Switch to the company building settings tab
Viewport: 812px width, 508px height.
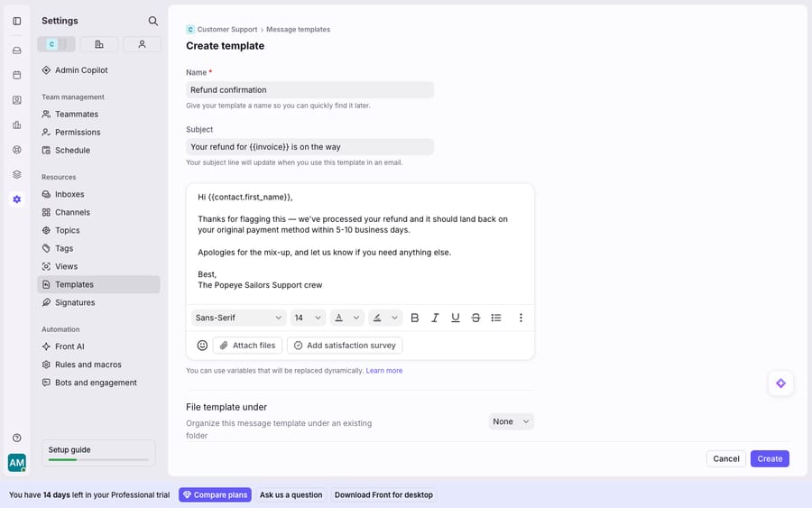tap(99, 44)
